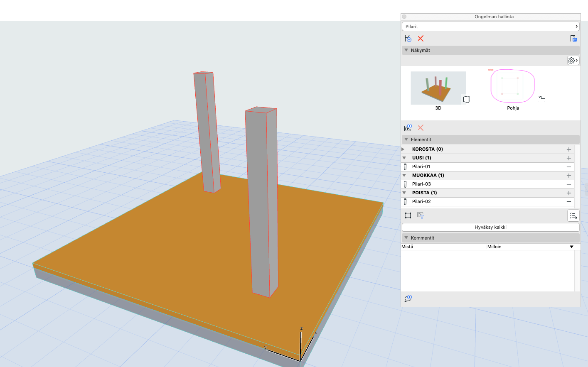This screenshot has height=367, width=588.
Task: Collapse the Elementit section
Action: pos(406,139)
